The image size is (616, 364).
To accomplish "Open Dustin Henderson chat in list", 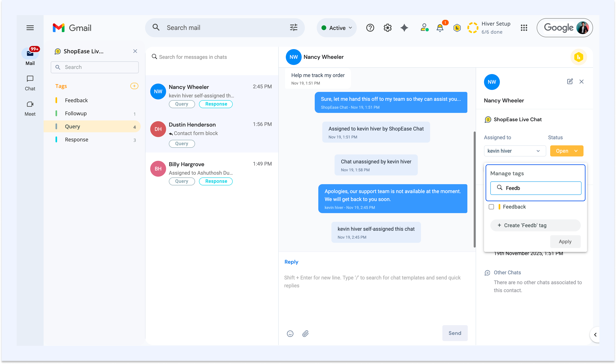I will click(x=211, y=134).
